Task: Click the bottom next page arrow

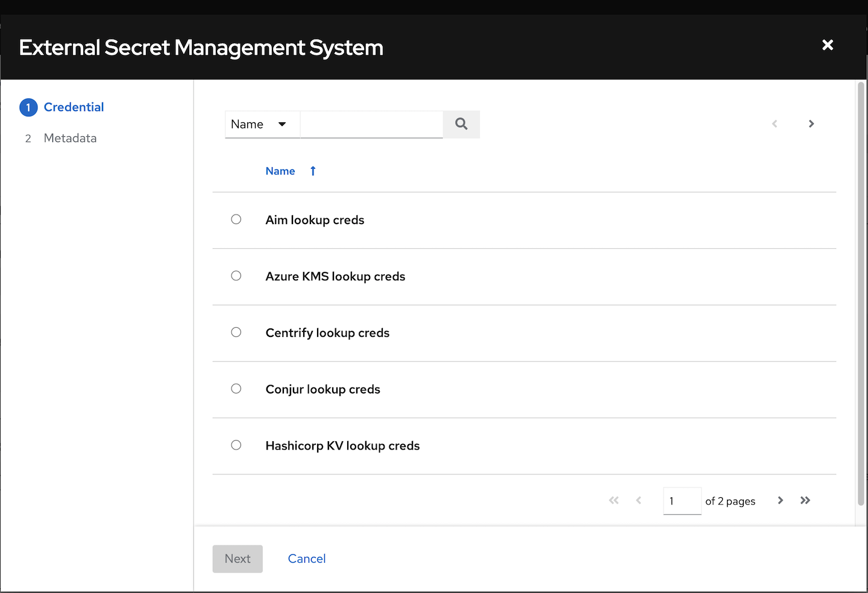Action: [781, 501]
